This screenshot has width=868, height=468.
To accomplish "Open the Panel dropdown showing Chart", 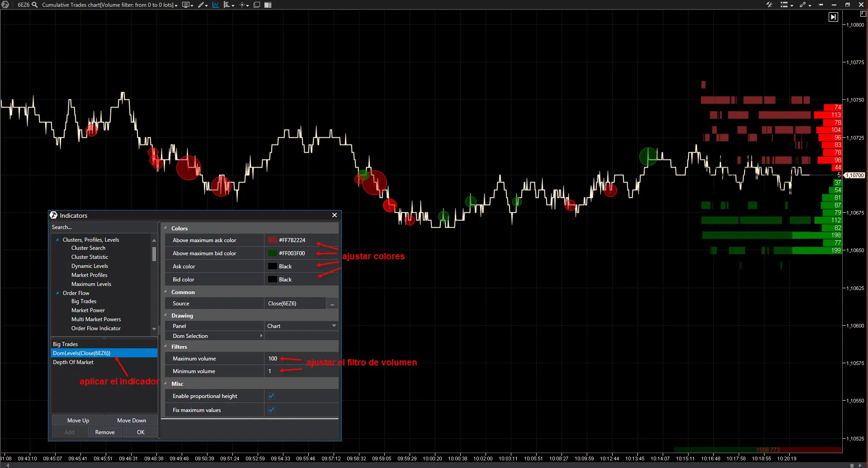I will [x=302, y=326].
